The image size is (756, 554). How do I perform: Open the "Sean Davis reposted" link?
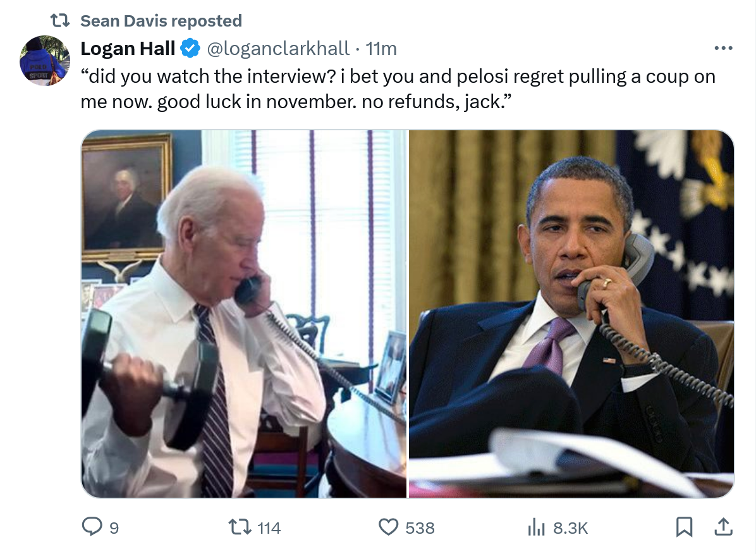pos(161,21)
